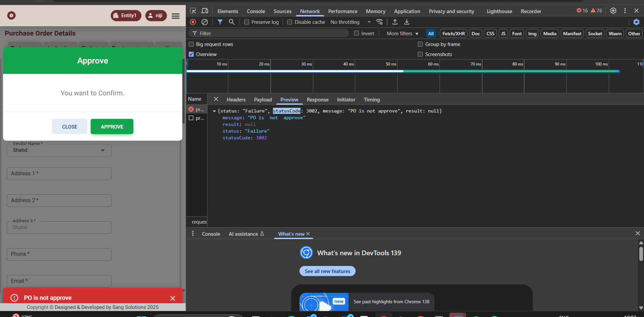
Task: Open network search magnifier icon
Action: (x=232, y=22)
